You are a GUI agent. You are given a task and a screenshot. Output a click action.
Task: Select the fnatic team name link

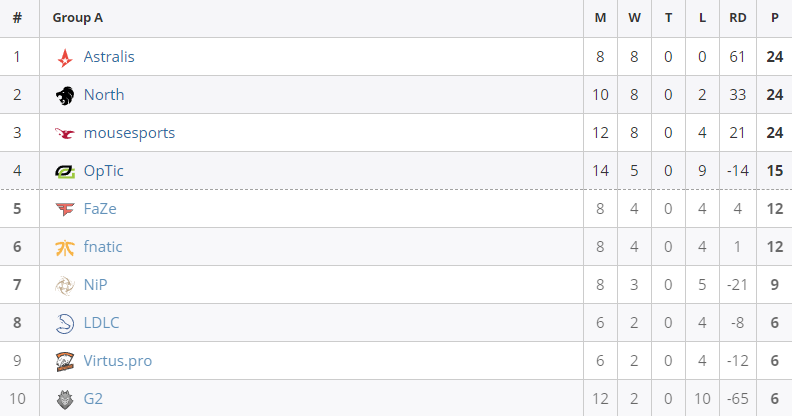(x=103, y=246)
